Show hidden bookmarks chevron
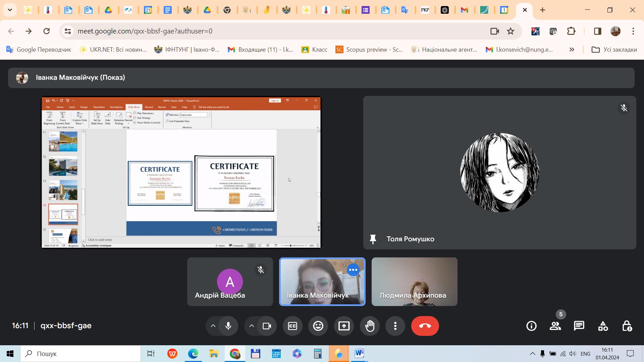This screenshot has width=644, height=362. coord(572,50)
